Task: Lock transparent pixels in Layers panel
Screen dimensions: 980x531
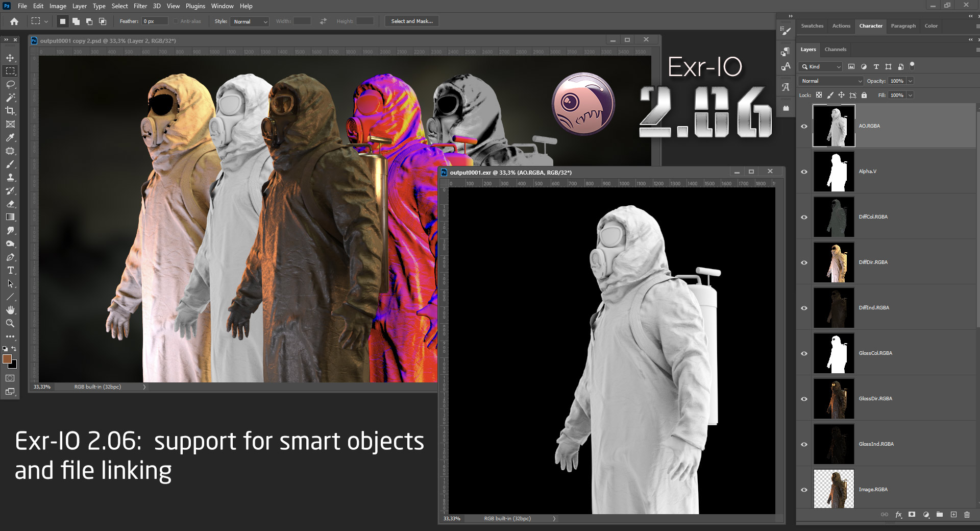Action: [x=819, y=95]
